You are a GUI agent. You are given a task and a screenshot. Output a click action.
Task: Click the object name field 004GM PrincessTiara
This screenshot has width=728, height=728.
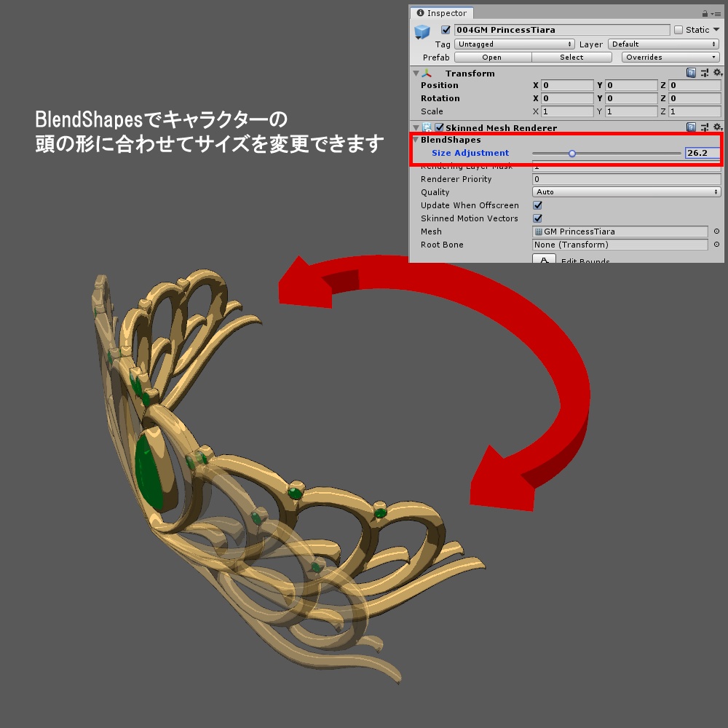pos(562,30)
